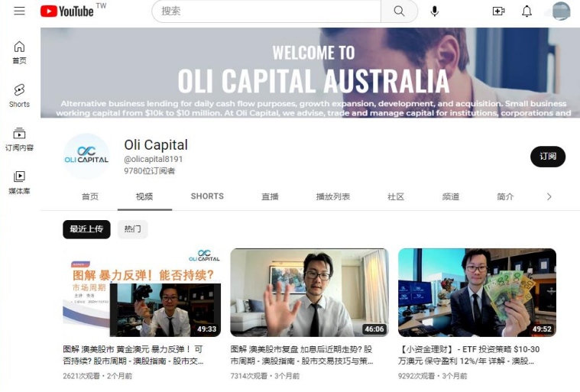580x392 pixels.
Task: Open the 社区 tab
Action: coord(396,196)
